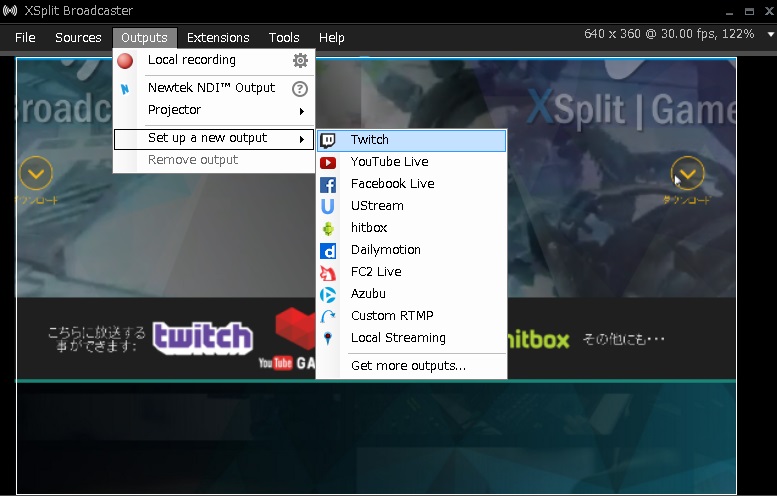Image resolution: width=777 pixels, height=496 pixels.
Task: Expand the Projector submenu
Action: coord(214,110)
